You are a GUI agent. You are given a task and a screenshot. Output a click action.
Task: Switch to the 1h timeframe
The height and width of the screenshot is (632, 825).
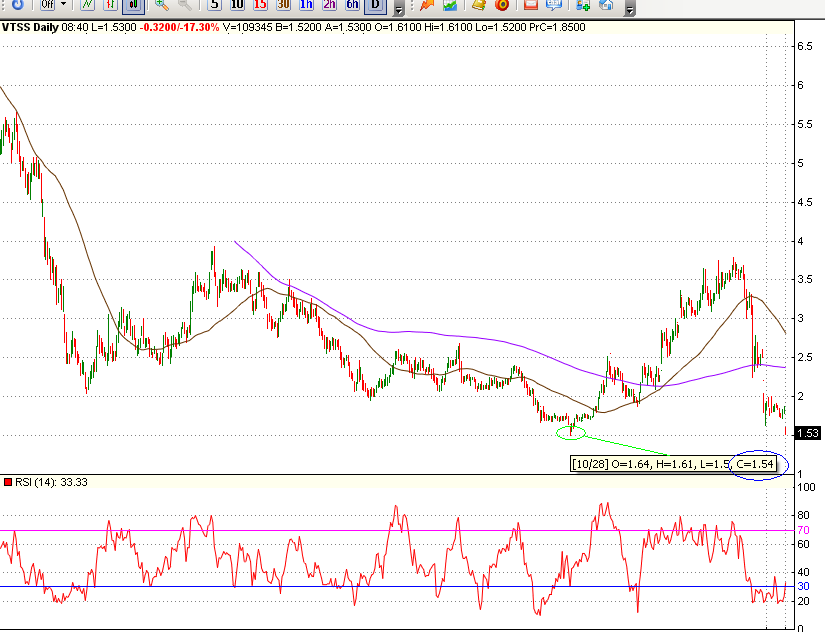click(x=306, y=6)
